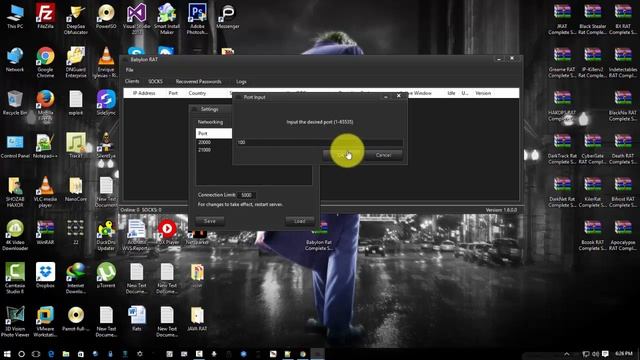Switch to the Clients tab

tap(132, 82)
